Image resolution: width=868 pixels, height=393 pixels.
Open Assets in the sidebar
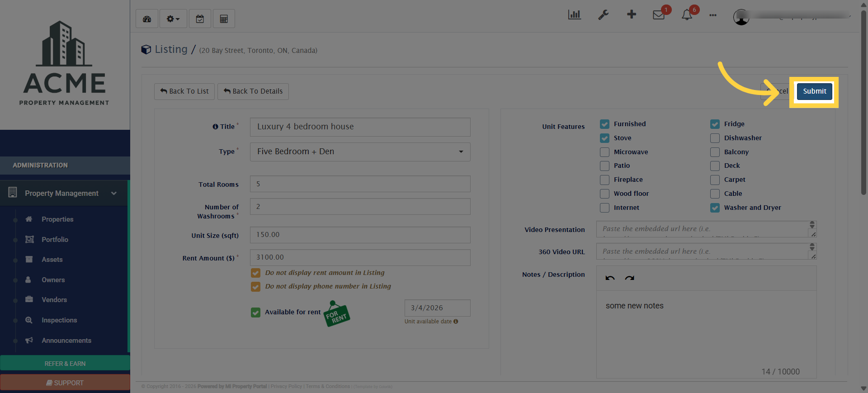click(52, 260)
